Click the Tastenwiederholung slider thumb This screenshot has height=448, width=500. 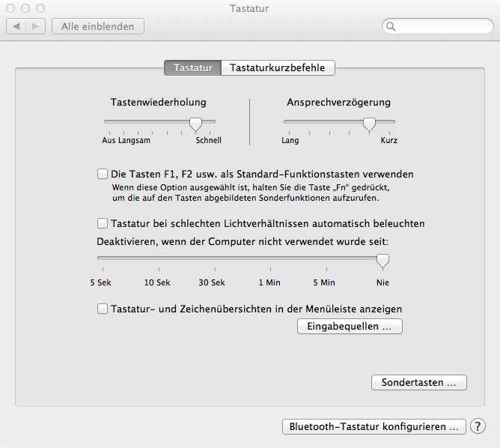coord(195,124)
